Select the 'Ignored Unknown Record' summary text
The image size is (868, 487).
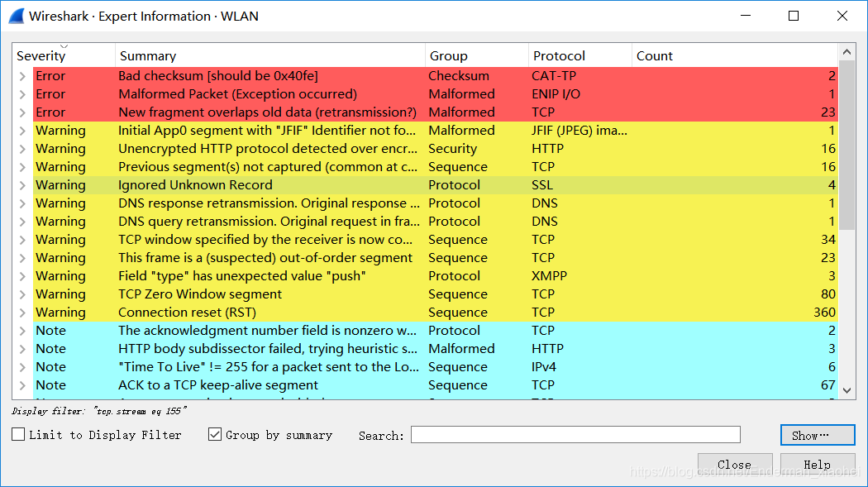[x=195, y=185]
